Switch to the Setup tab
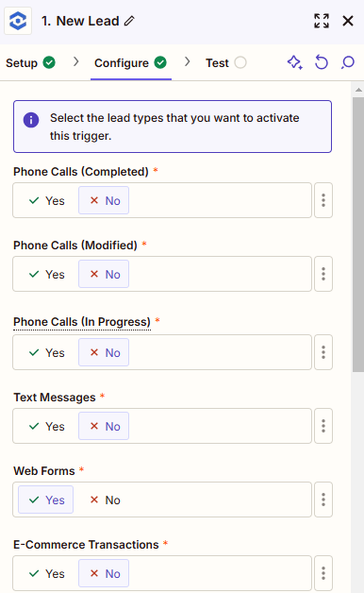The image size is (364, 593). pyautogui.click(x=30, y=62)
